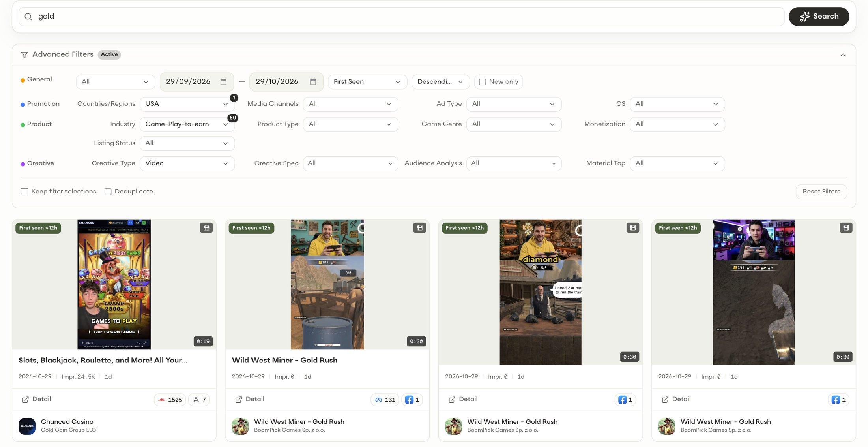Click the magnifier icon in search bar
The image size is (868, 447).
click(28, 17)
